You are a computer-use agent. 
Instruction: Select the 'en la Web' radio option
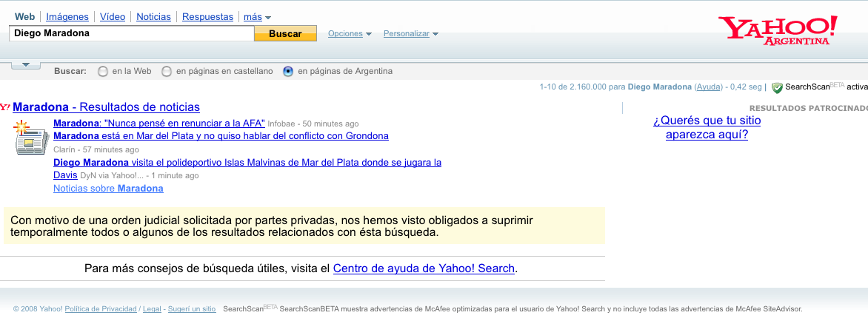[102, 71]
